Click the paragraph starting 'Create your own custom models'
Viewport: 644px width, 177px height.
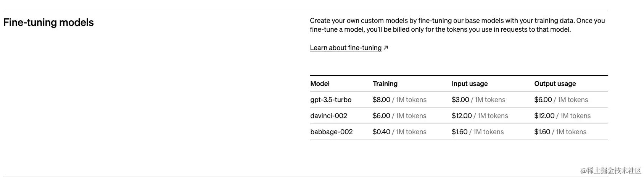457,25
